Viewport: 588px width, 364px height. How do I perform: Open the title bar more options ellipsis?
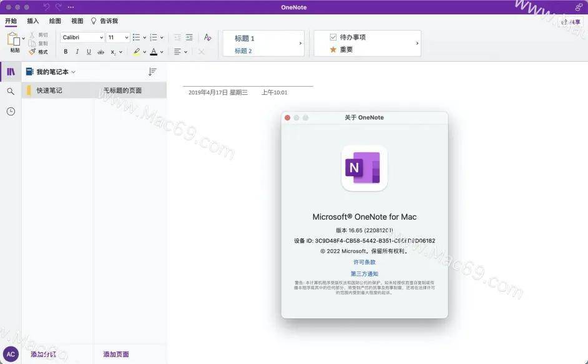click(x=71, y=7)
